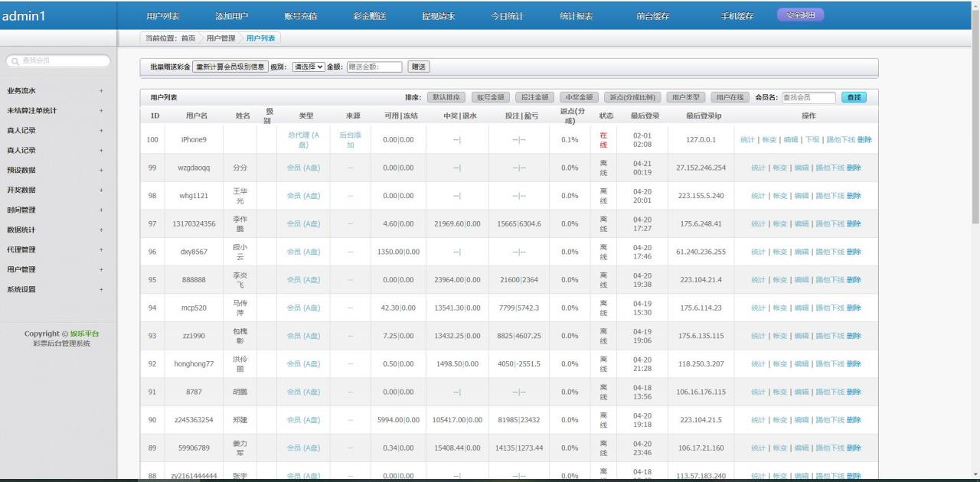Screen dimensions: 980x482
Task: Focus the 赠送金额 amount input field
Action: [374, 67]
